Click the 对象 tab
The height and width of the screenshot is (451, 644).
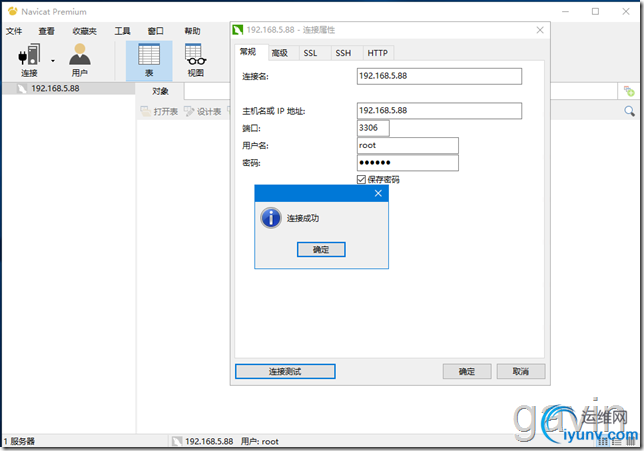tap(160, 91)
